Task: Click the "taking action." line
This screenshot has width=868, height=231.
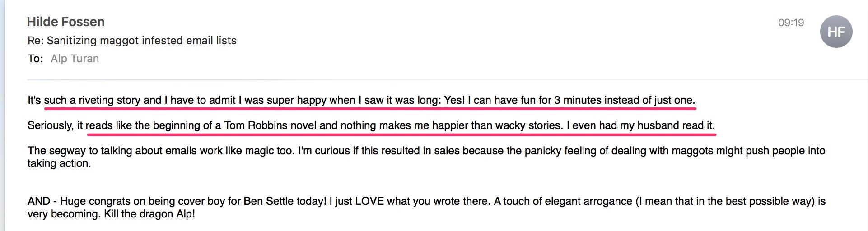Action: 59,163
